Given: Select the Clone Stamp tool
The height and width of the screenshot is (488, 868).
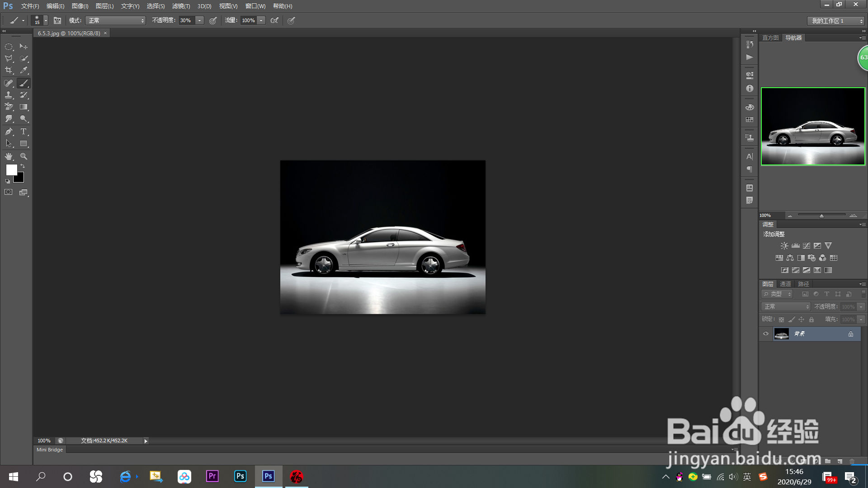Looking at the screenshot, I should pyautogui.click(x=9, y=95).
